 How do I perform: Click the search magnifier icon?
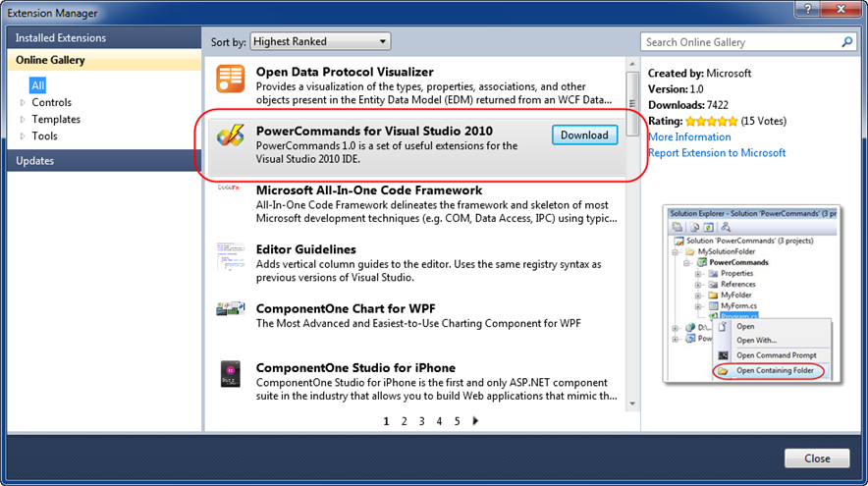click(847, 42)
